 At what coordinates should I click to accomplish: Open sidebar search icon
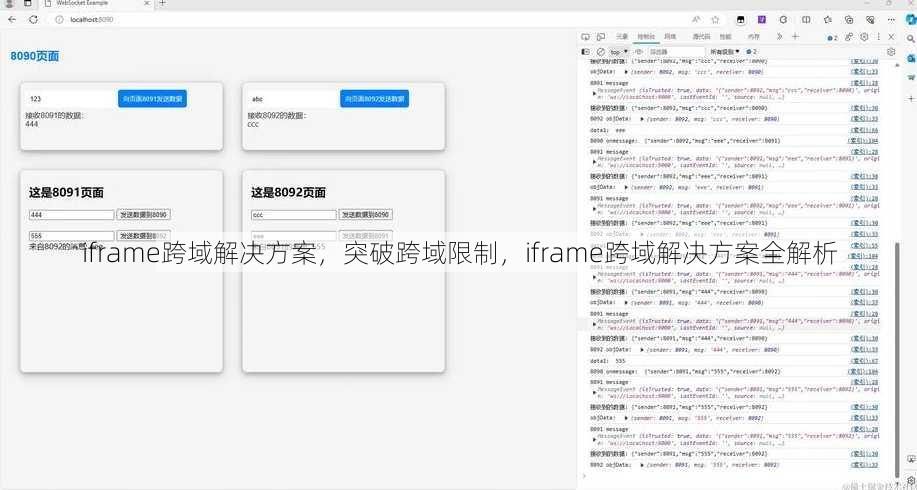pyautogui.click(x=911, y=41)
